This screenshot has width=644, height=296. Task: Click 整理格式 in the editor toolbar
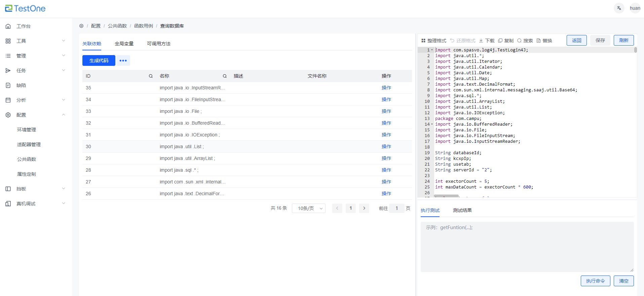[x=434, y=41]
